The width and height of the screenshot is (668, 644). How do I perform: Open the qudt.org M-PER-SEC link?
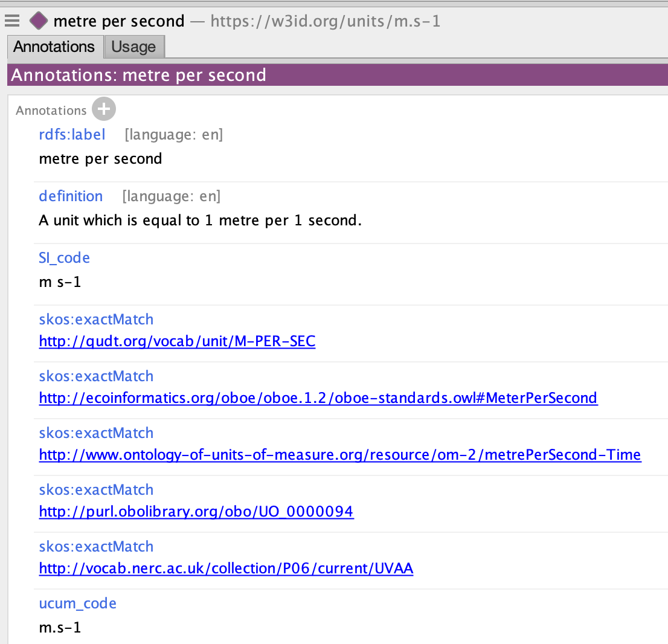pos(177,341)
